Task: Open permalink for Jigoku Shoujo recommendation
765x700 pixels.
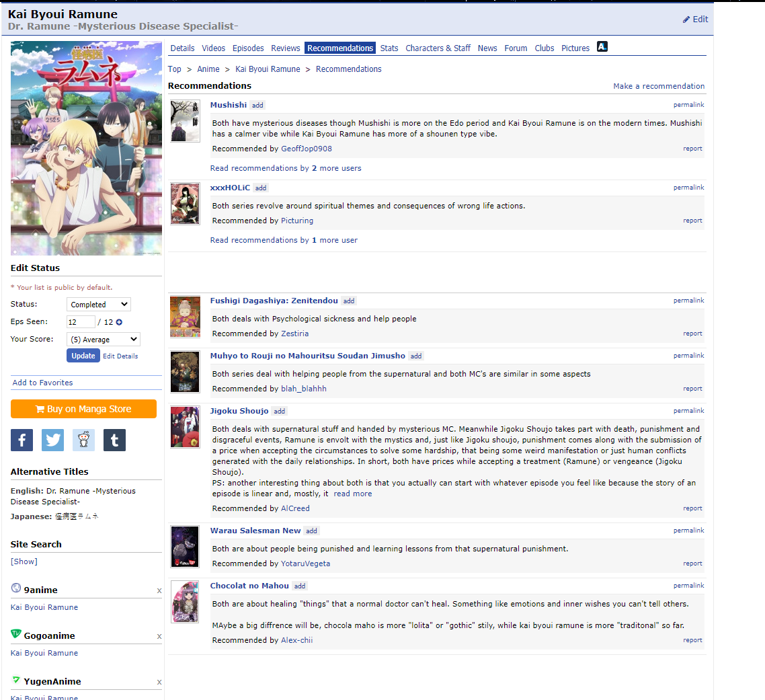Action: [x=689, y=411]
